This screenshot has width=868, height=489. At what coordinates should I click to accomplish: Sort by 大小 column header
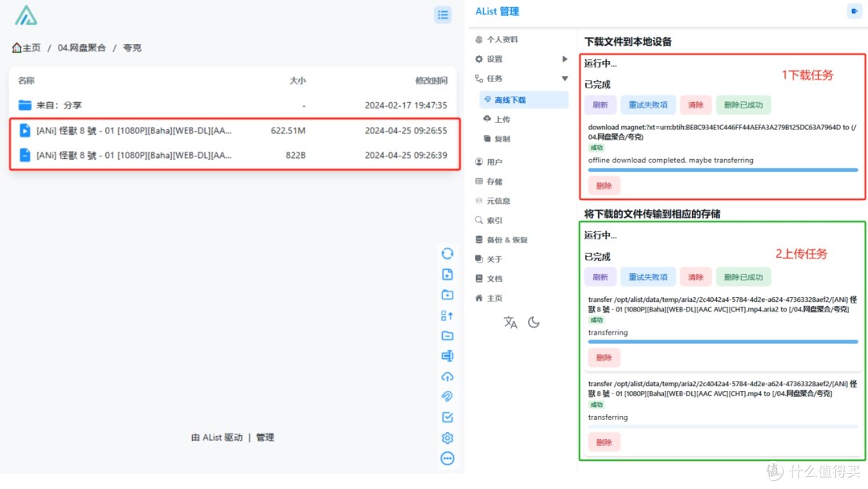coord(297,81)
